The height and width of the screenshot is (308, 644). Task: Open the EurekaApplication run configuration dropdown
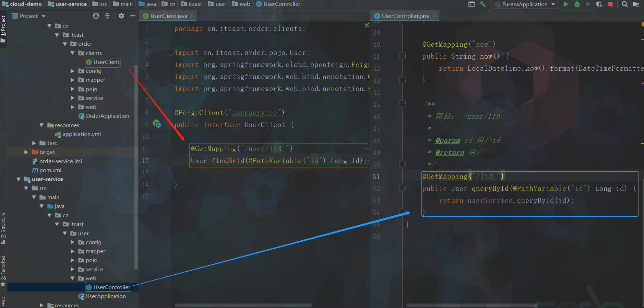(553, 4)
